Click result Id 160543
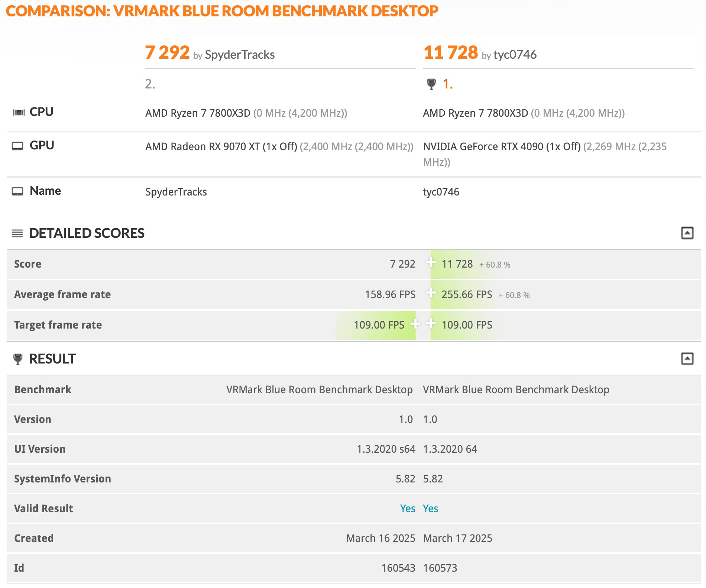The image size is (706, 588). click(398, 568)
